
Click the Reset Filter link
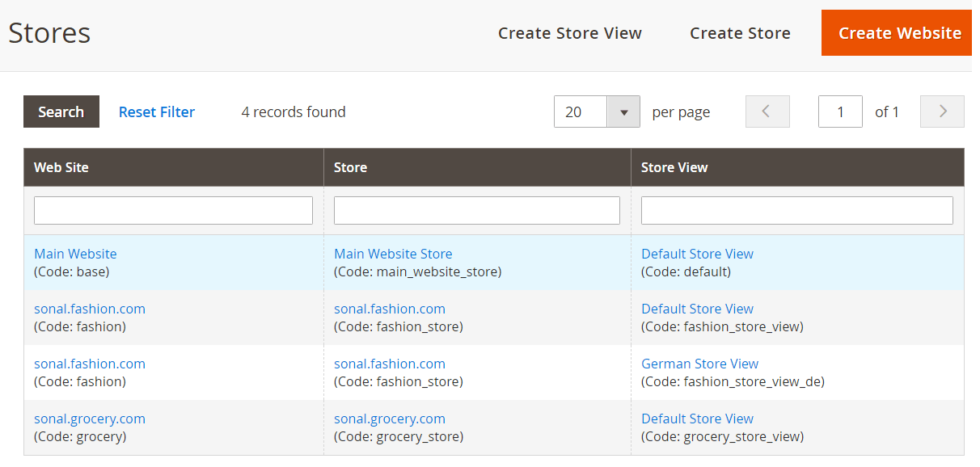click(x=157, y=111)
